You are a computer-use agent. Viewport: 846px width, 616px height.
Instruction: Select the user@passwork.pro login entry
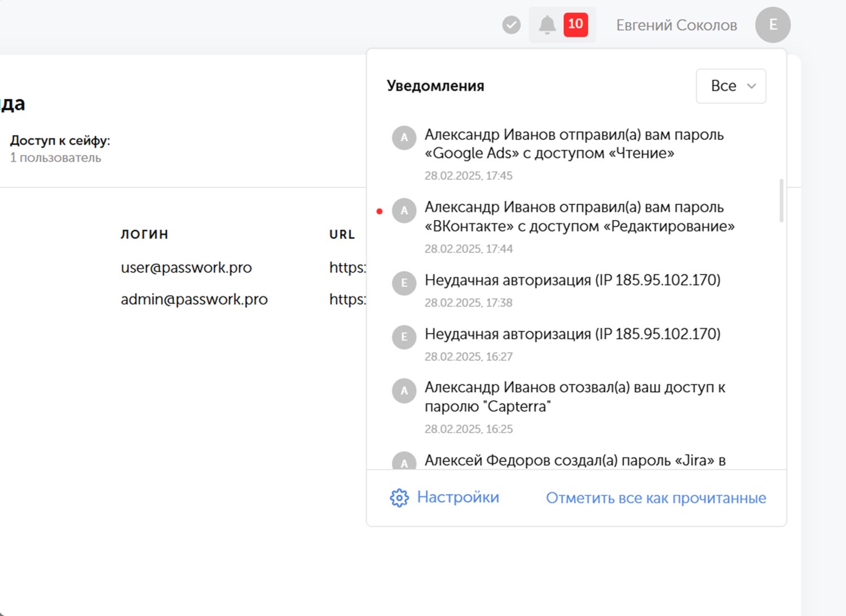click(x=186, y=268)
